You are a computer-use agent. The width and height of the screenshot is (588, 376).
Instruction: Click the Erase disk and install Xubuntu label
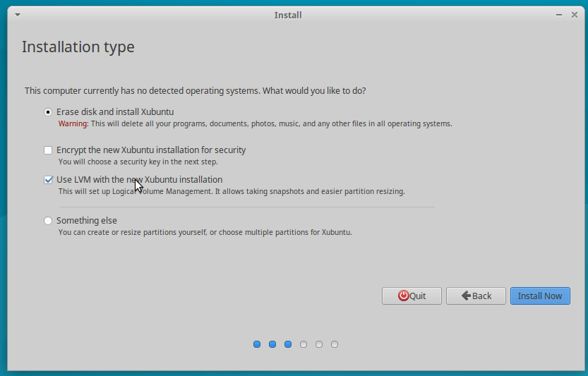[115, 112]
